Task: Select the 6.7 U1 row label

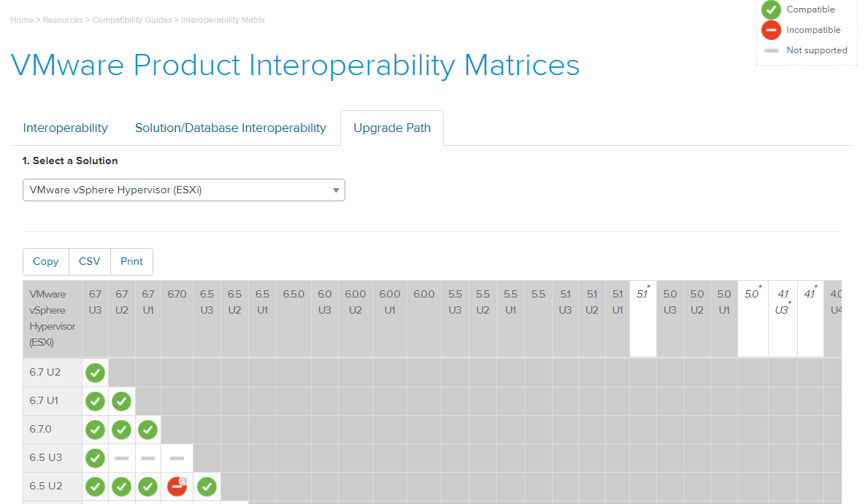Action: point(53,400)
